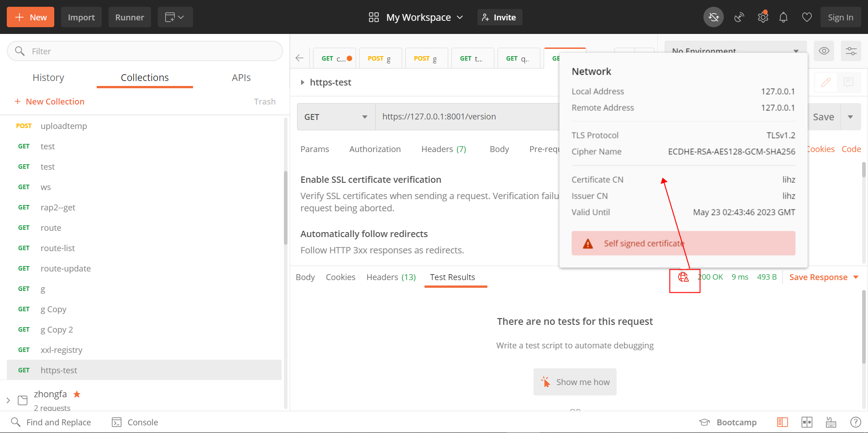Screen dimensions: 868x433
Task: Open the Code snippet link
Action: [x=851, y=149]
